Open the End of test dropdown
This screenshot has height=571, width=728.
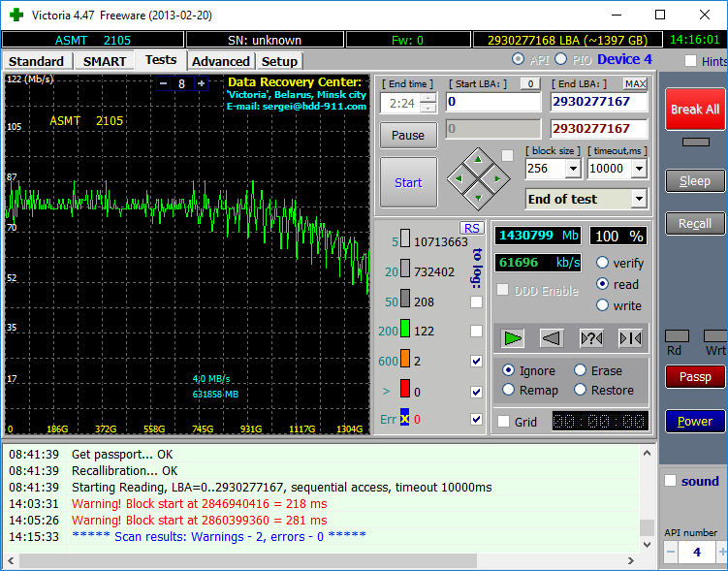pos(638,200)
